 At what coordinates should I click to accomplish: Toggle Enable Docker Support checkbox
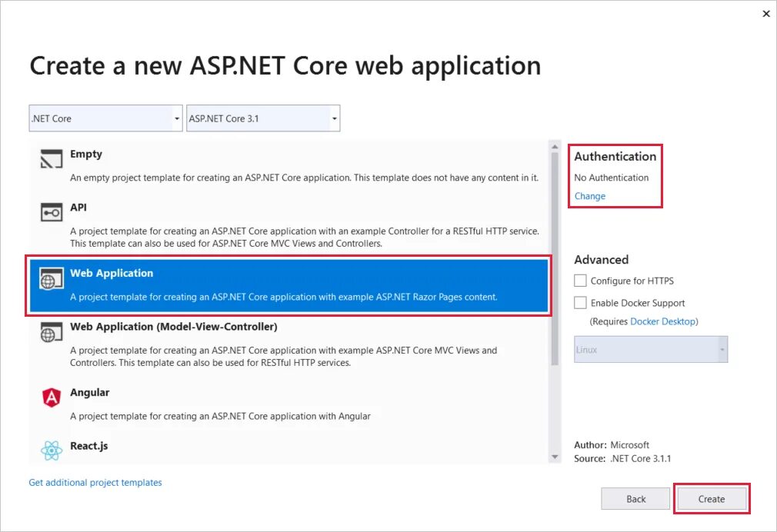[580, 303]
